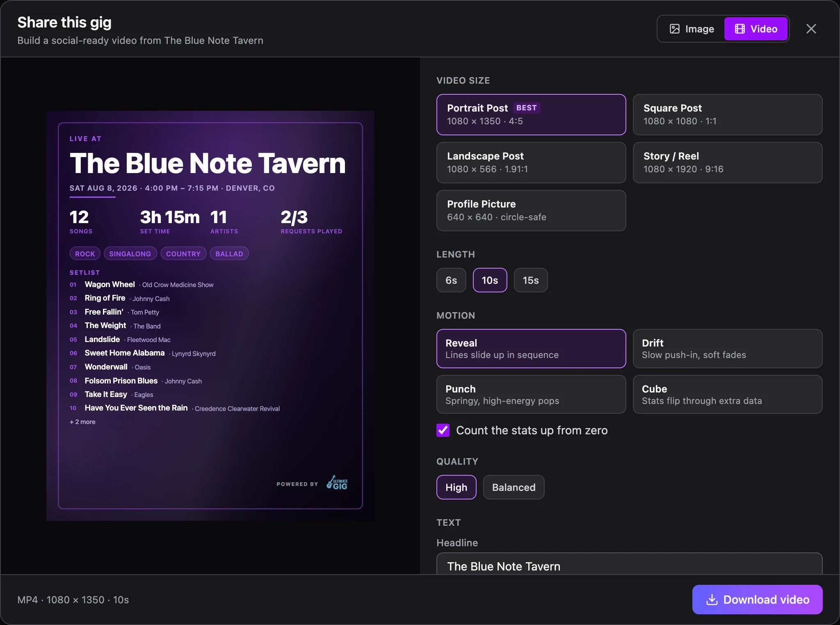Viewport: 840px width, 625px height.
Task: Click the MP4 · 1080 × 1350 · 10s status
Action: coord(73,600)
